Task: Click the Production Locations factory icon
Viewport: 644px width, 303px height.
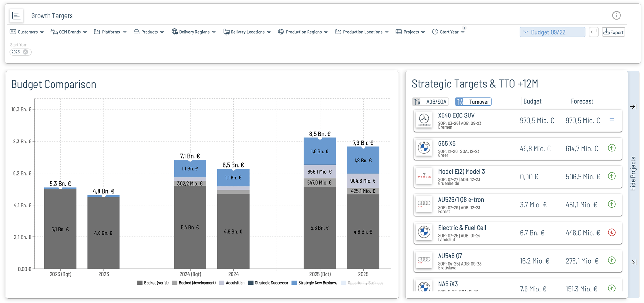Action: tap(338, 32)
